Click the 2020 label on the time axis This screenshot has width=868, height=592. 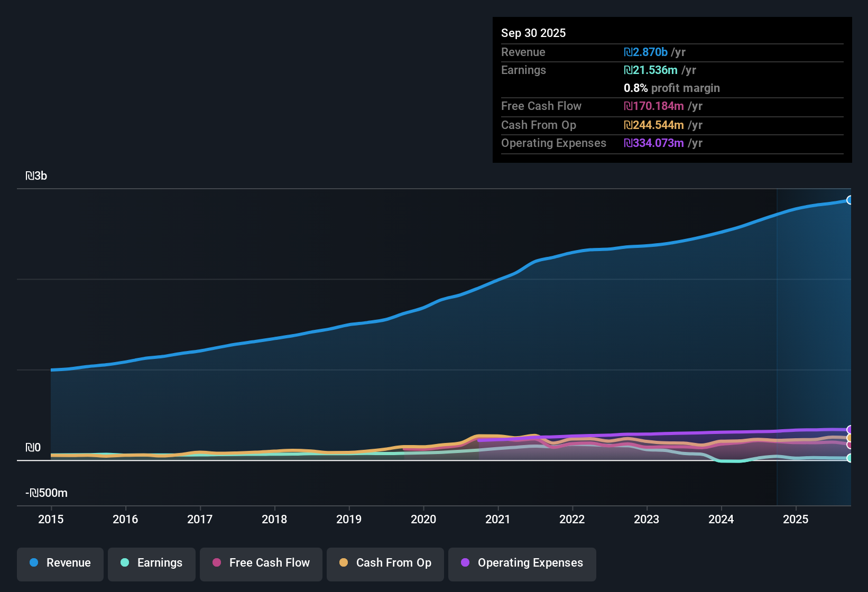[x=423, y=519]
